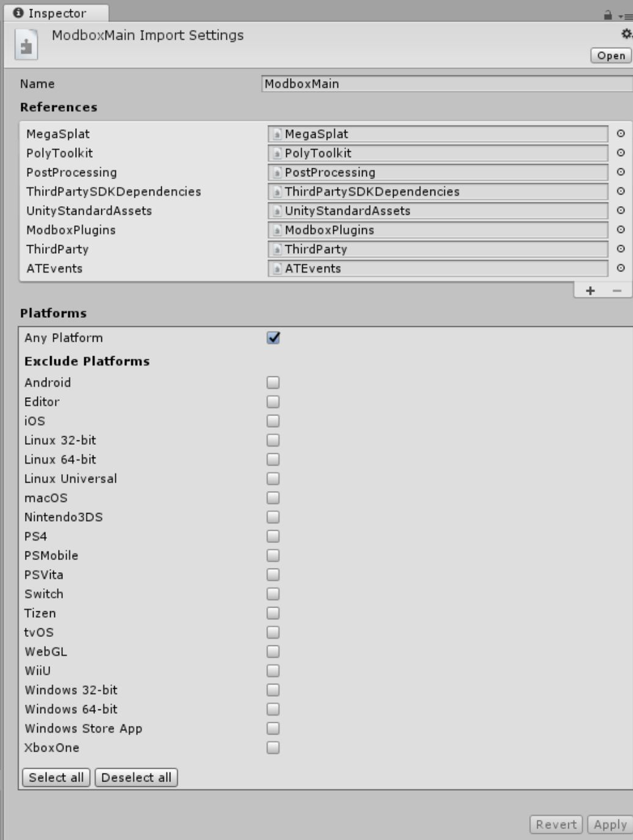Viewport: 633px width, 840px height.
Task: Select the ThirdParty reference object field
Action: tap(438, 249)
